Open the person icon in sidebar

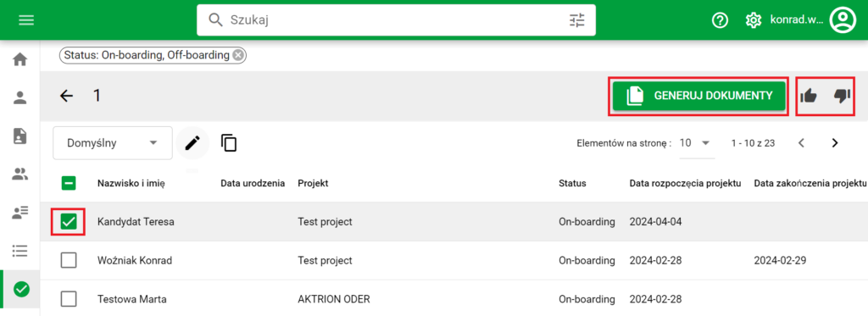click(20, 98)
